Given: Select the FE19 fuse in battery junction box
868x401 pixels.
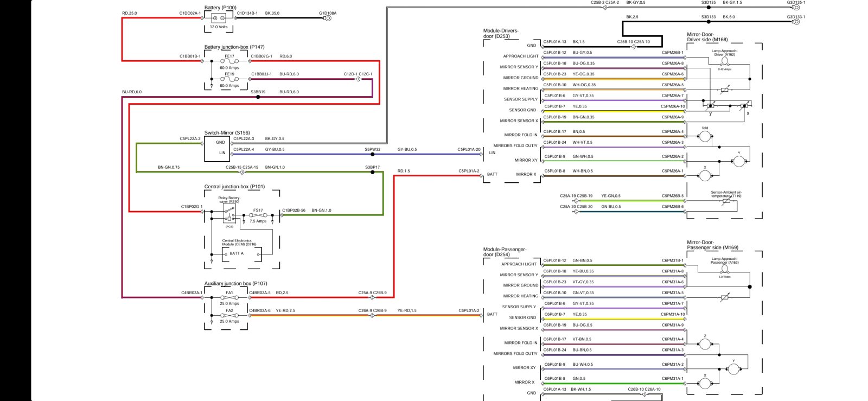Looking at the screenshot, I should 229,79.
